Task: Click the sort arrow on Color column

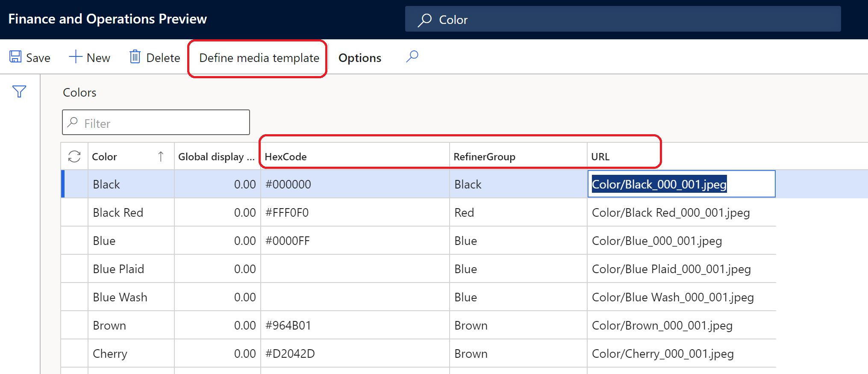Action: pos(161,156)
